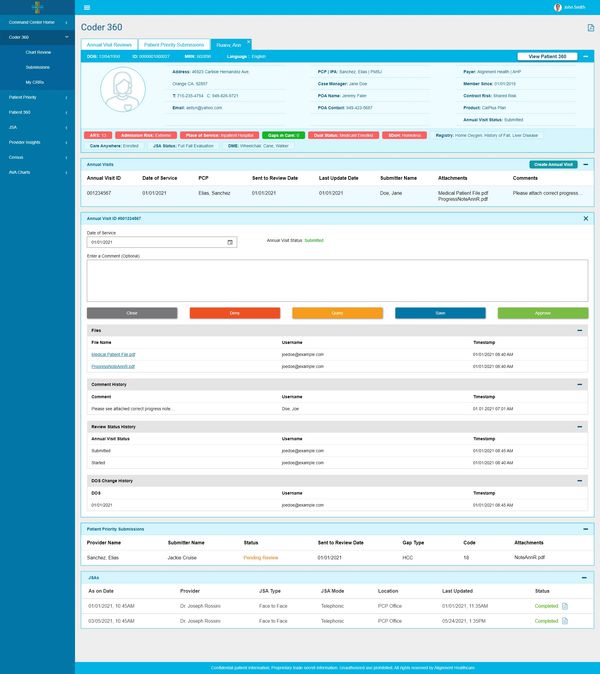Click Jackie Cruise submitter name cell

click(182, 558)
